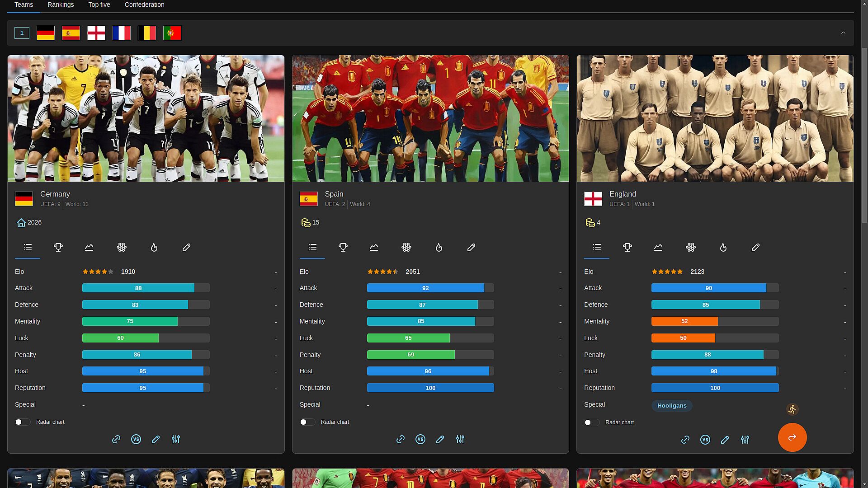This screenshot has height=488, width=868.
Task: Expand Germany's Elo row dash
Action: tap(276, 272)
